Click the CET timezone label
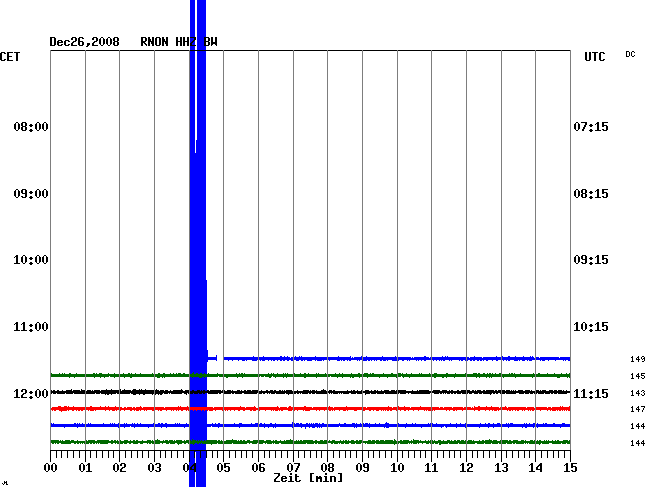This screenshot has height=494, width=650. tap(10, 57)
